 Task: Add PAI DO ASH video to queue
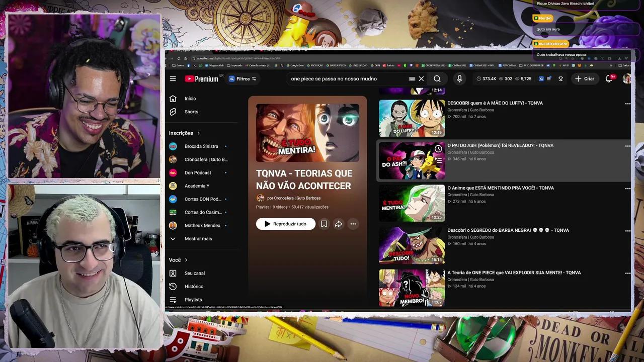[x=438, y=160]
